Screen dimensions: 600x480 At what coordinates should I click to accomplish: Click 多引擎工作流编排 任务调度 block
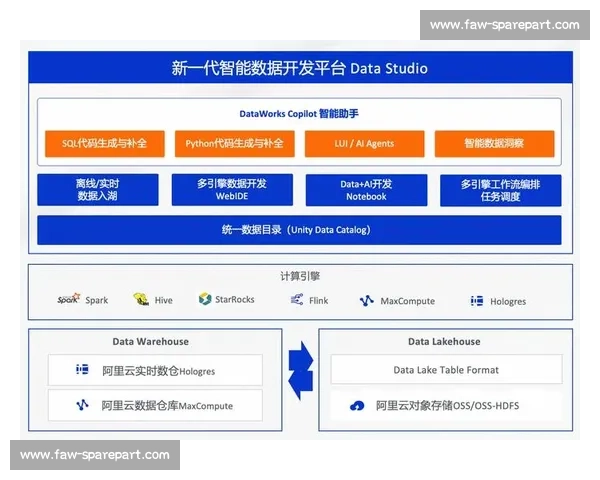500,190
